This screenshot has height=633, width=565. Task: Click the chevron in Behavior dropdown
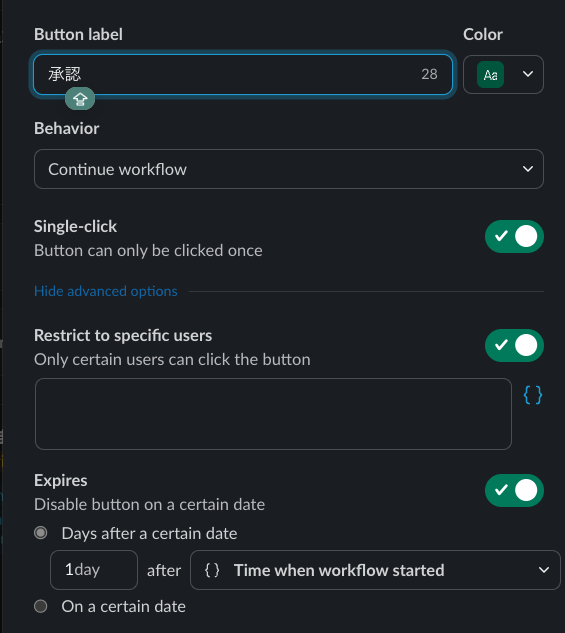coord(528,169)
